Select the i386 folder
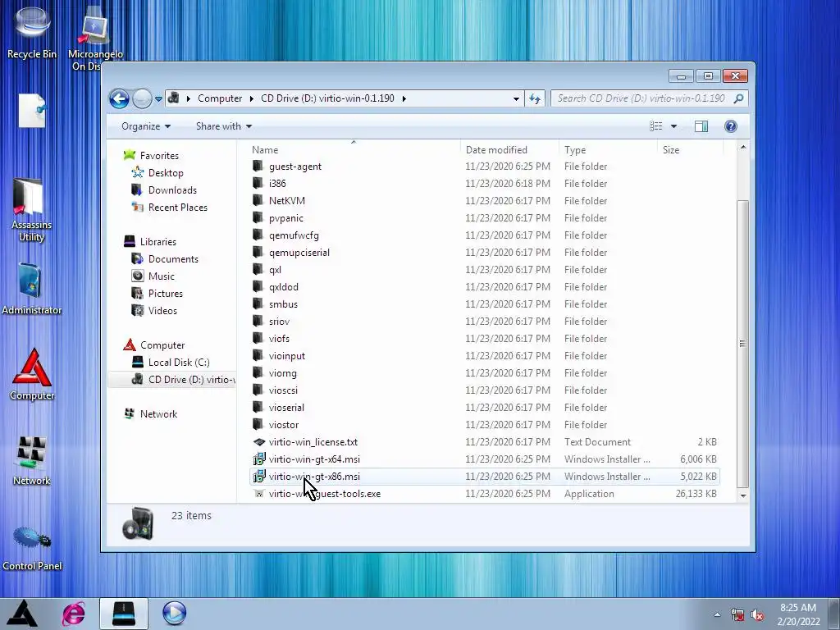The width and height of the screenshot is (840, 630). [277, 183]
